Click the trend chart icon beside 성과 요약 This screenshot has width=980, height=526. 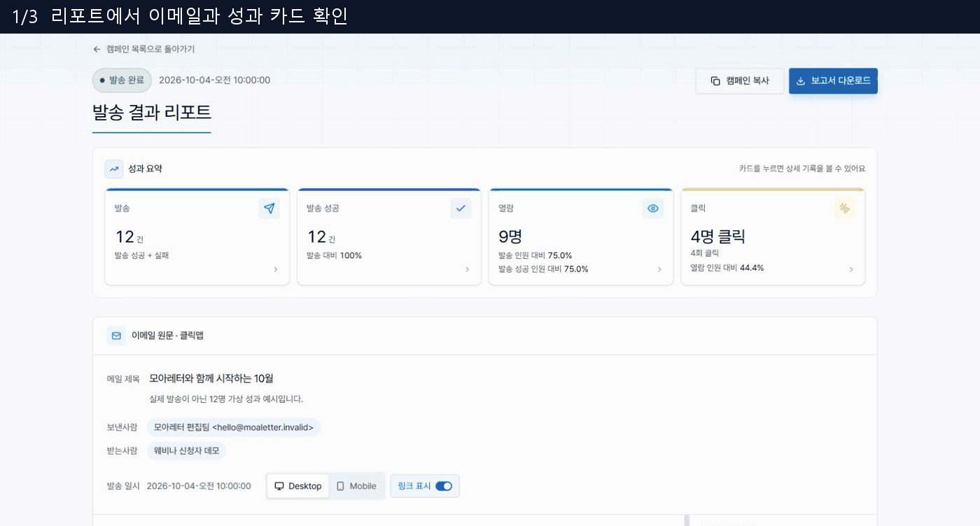[114, 169]
